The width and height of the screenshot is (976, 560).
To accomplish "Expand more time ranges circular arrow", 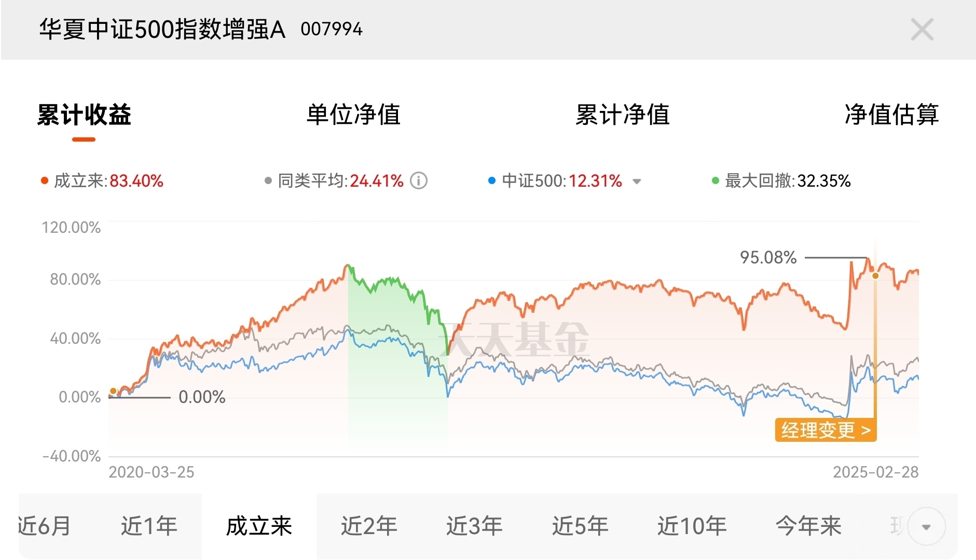I will pyautogui.click(x=926, y=527).
